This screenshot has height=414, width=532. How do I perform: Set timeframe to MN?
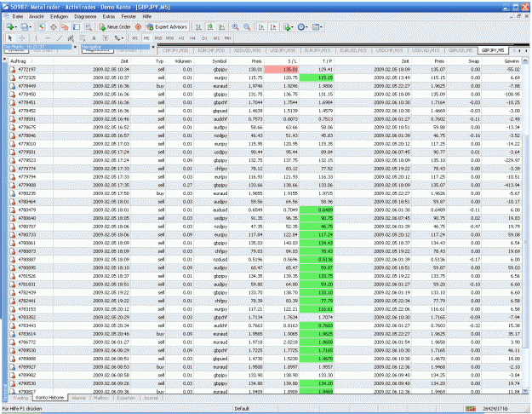[227, 38]
